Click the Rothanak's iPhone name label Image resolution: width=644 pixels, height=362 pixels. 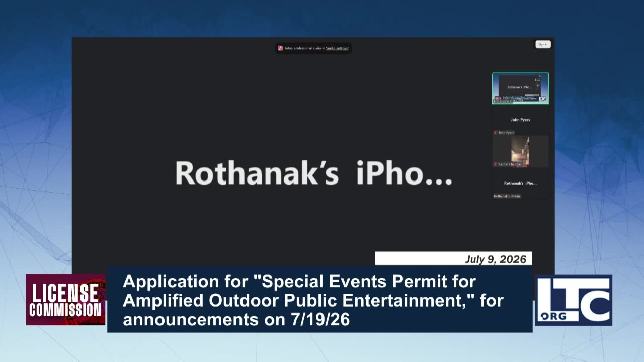coord(507,196)
